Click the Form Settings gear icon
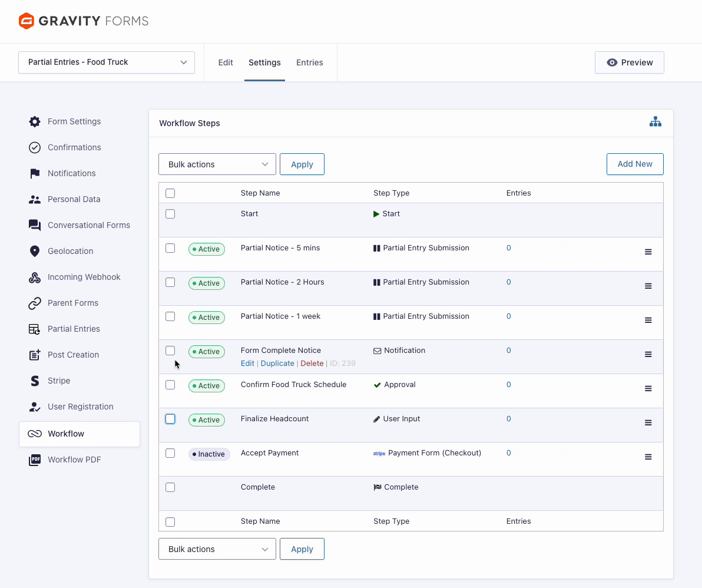This screenshot has width=702, height=588. click(x=35, y=121)
